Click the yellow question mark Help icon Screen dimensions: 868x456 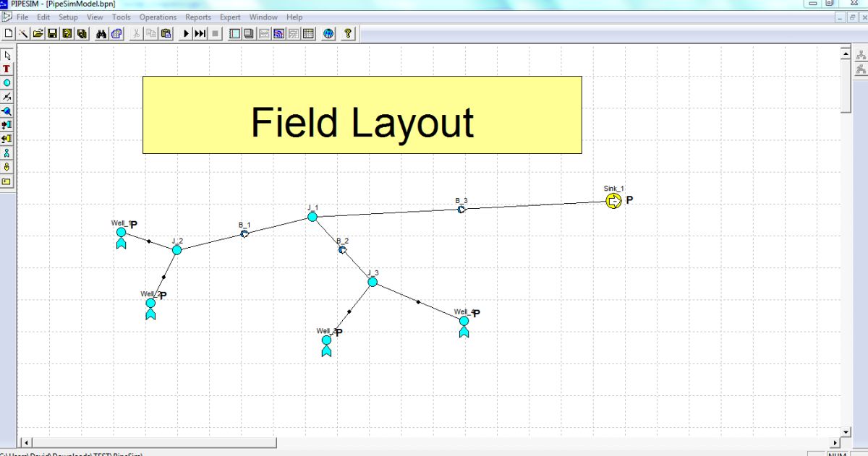(x=348, y=33)
